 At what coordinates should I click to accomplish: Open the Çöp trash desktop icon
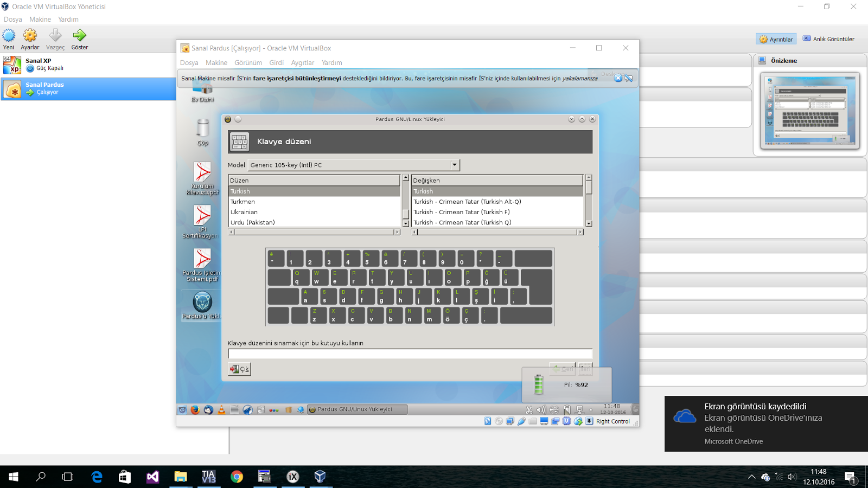[x=202, y=132]
